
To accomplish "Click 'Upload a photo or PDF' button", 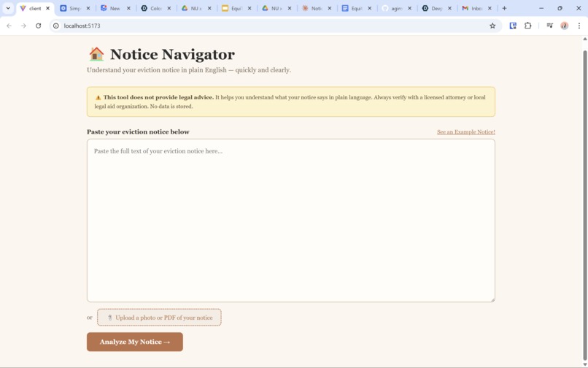I will coord(159,318).
